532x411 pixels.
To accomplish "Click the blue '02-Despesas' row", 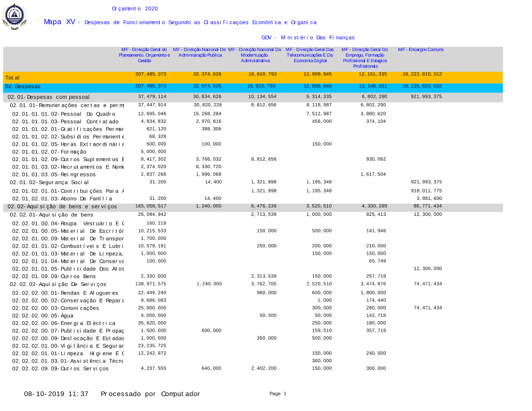I will 23,86.
